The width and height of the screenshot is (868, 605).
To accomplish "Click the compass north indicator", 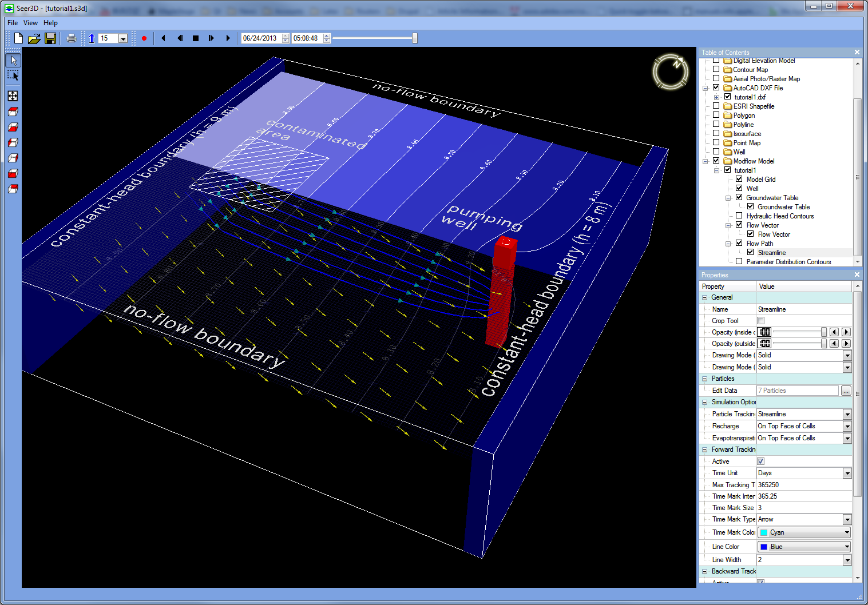I will [670, 71].
